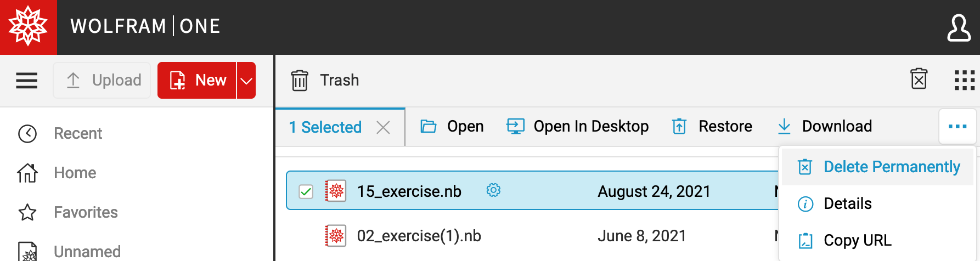
Task: Click the Trash bin header icon
Action: pos(299,81)
